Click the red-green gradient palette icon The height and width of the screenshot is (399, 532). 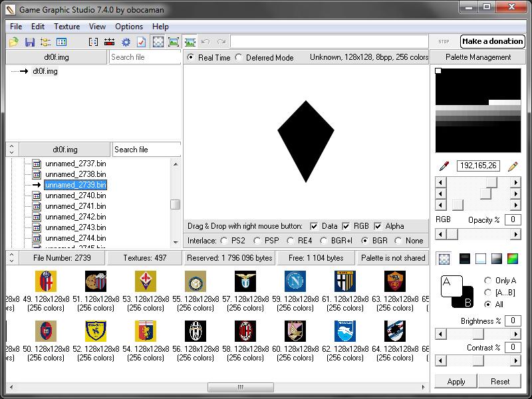[x=513, y=259]
